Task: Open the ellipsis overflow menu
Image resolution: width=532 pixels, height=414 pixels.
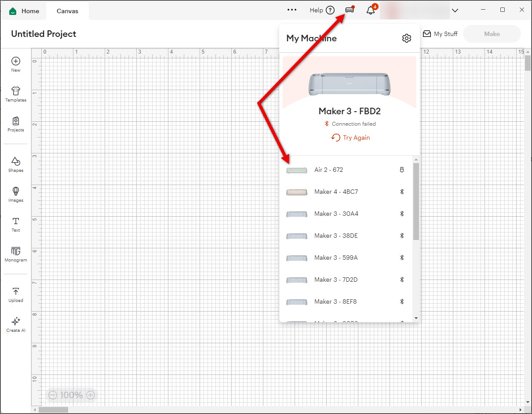Action: click(x=292, y=10)
